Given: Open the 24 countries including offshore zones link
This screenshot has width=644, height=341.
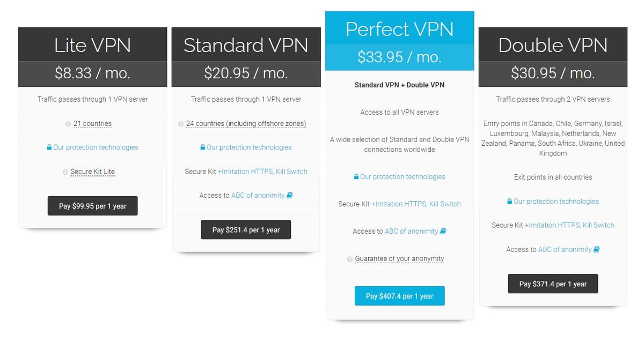Looking at the screenshot, I should point(247,123).
